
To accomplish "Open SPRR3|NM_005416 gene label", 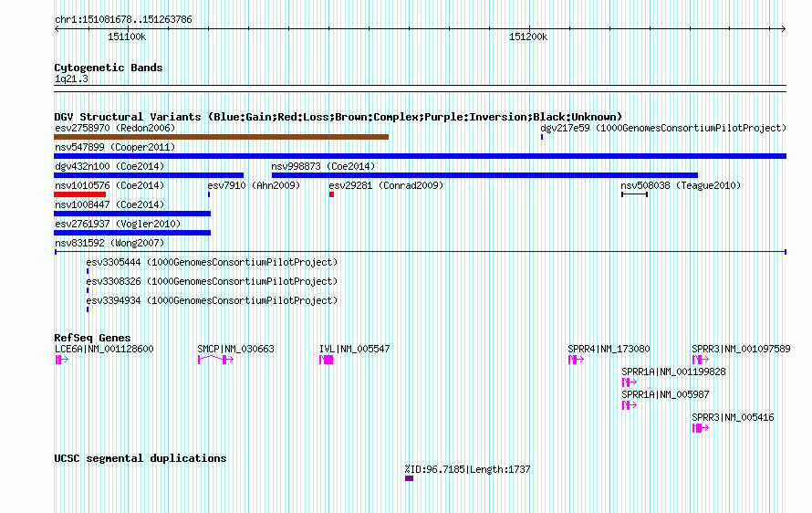I will (733, 418).
